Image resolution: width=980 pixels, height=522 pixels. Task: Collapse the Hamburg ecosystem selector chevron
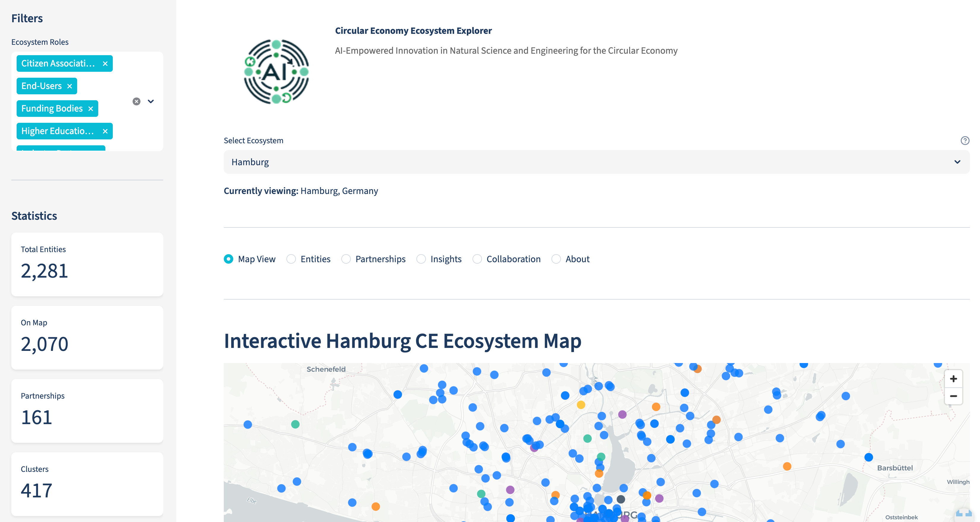(957, 162)
